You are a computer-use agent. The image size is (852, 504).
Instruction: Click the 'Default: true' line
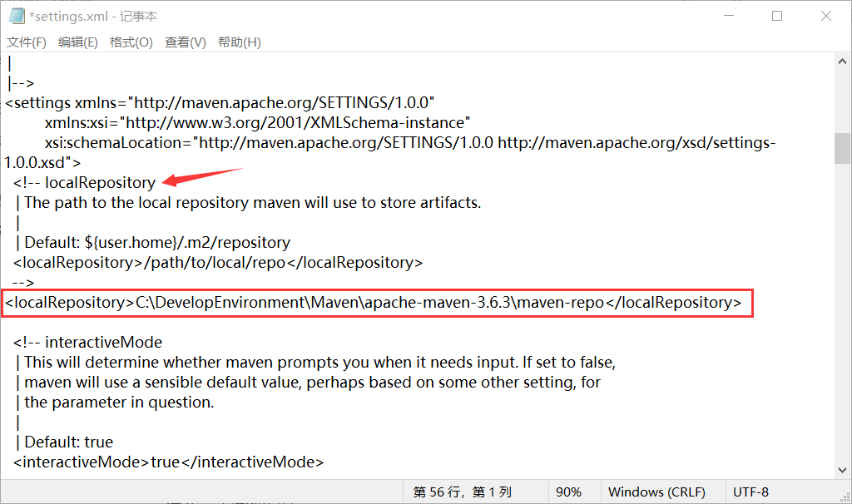click(64, 442)
